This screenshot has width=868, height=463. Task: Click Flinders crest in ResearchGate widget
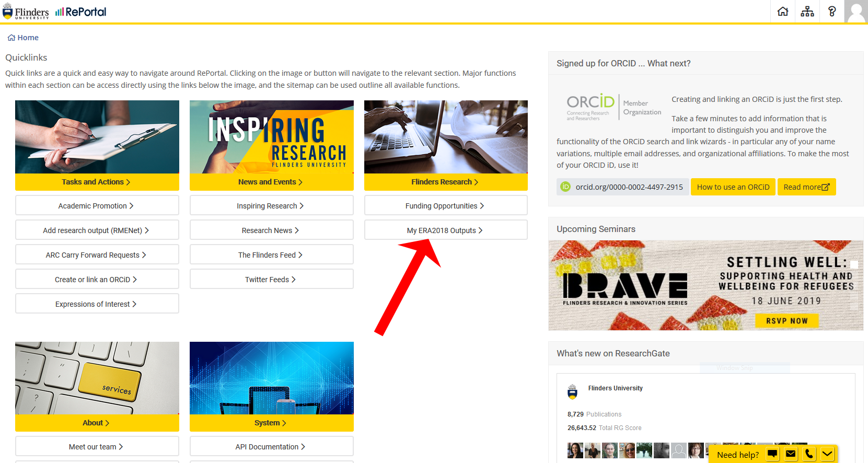[x=572, y=392]
